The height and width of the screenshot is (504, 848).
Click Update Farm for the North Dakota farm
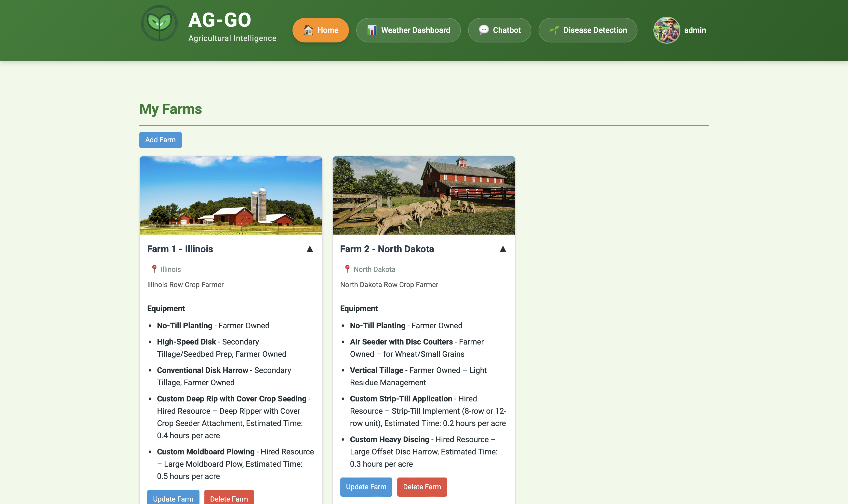click(x=366, y=487)
